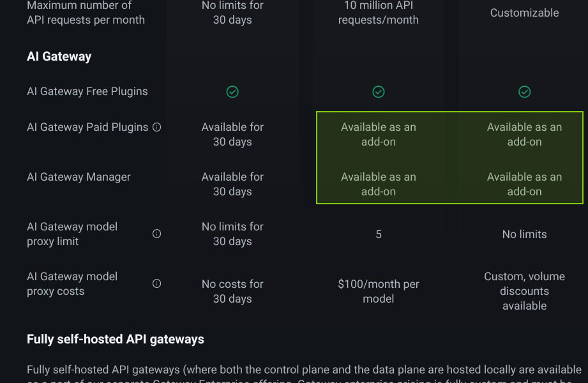Click the info icon beside AI Gateway model proxy limit
588x383 pixels.
(157, 234)
